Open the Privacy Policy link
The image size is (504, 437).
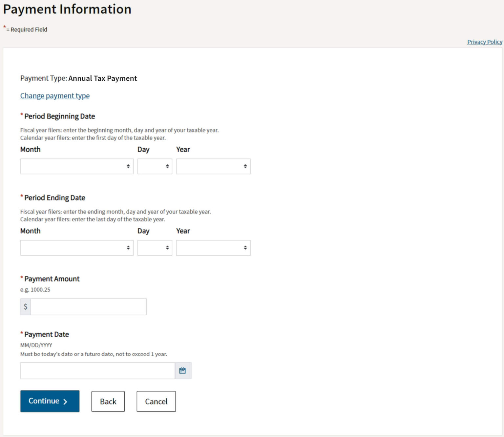click(x=485, y=42)
